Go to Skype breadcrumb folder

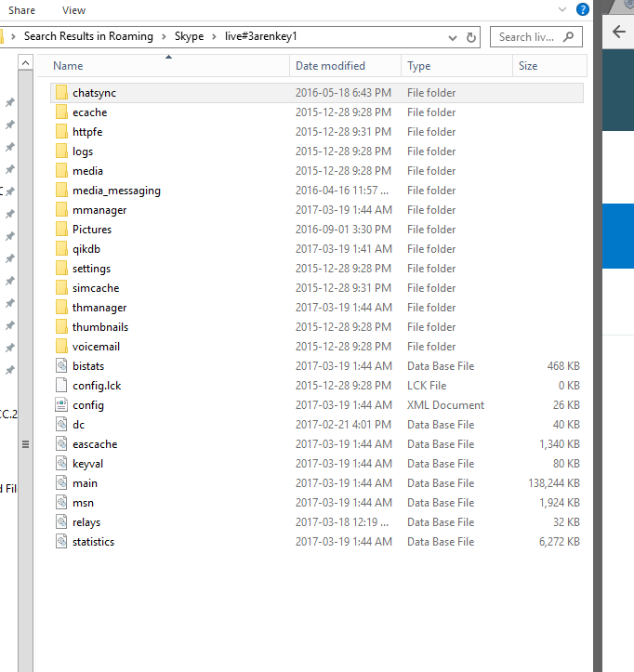(189, 36)
